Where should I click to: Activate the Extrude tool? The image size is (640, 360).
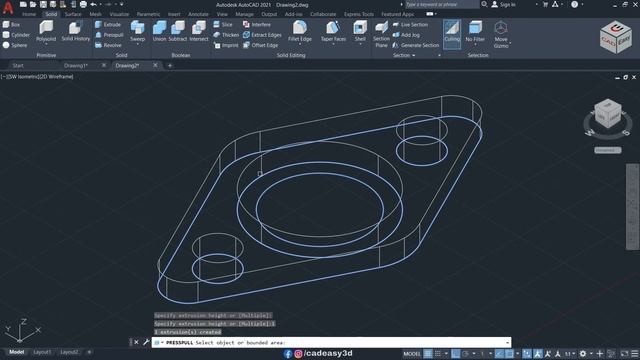[108, 24]
